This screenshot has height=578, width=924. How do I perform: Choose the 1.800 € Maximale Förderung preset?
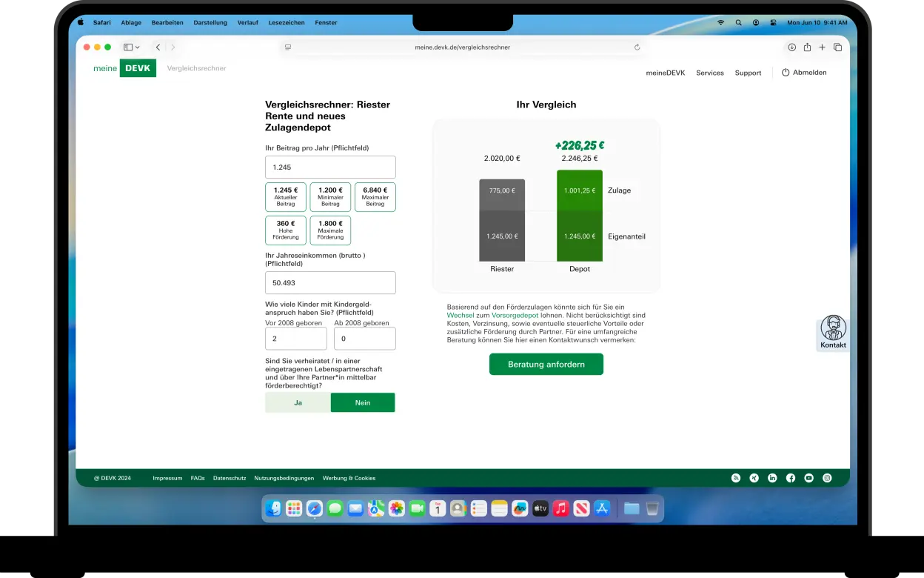[330, 230]
